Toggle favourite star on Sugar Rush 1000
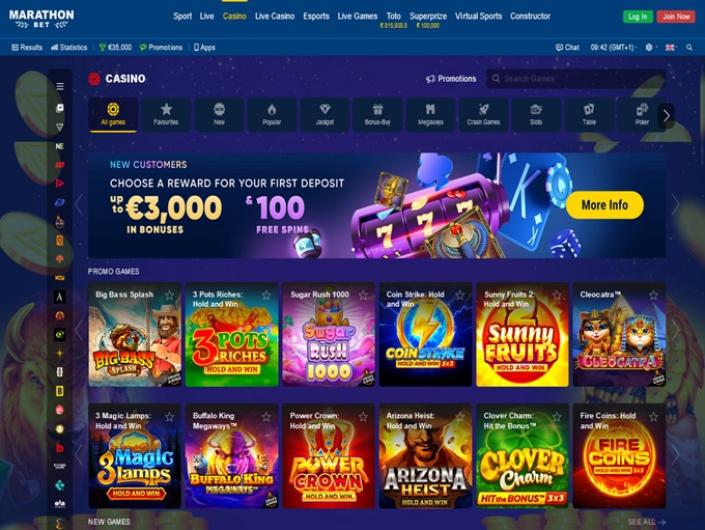The width and height of the screenshot is (705, 530). point(363,295)
